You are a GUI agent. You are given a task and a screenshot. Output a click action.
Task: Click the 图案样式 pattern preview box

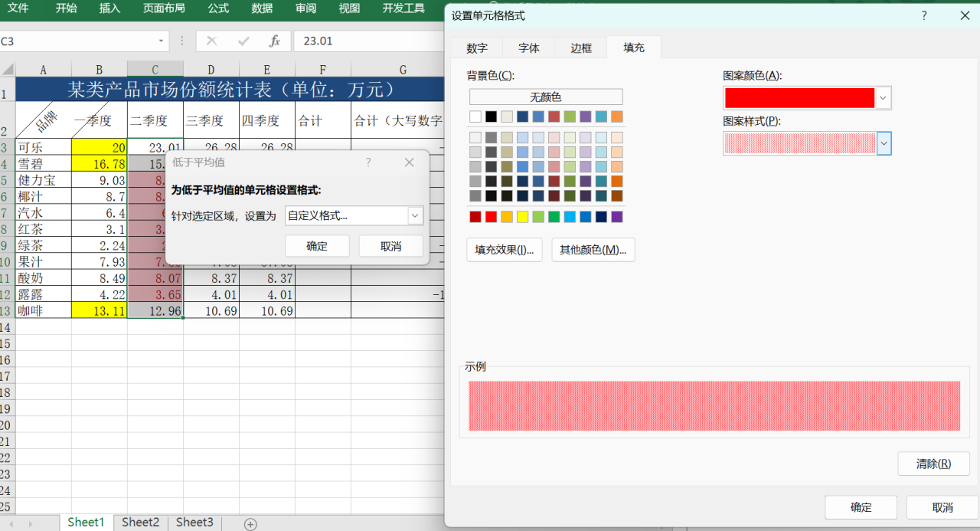click(x=799, y=143)
